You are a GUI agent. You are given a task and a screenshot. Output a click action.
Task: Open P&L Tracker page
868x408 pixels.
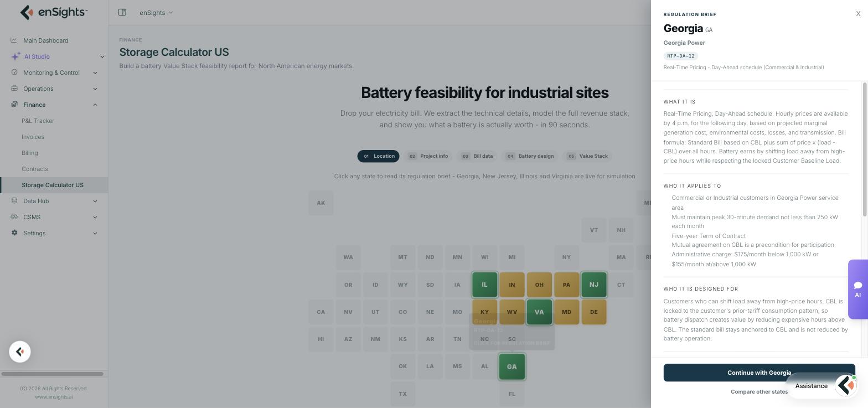pyautogui.click(x=38, y=121)
